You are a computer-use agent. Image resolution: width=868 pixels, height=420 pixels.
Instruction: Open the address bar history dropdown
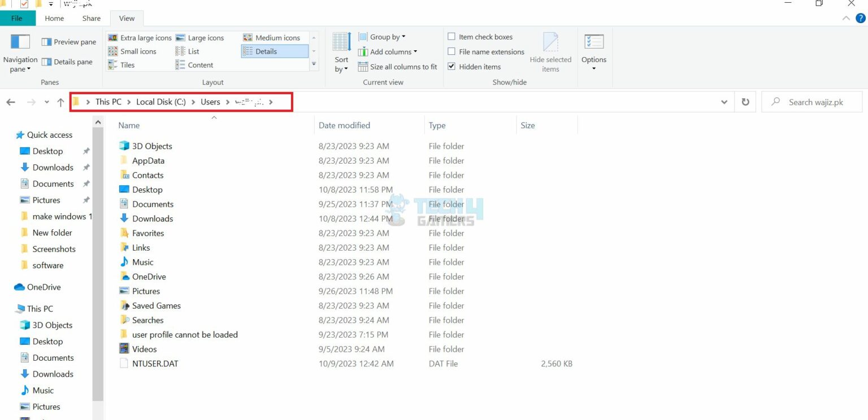coord(724,102)
